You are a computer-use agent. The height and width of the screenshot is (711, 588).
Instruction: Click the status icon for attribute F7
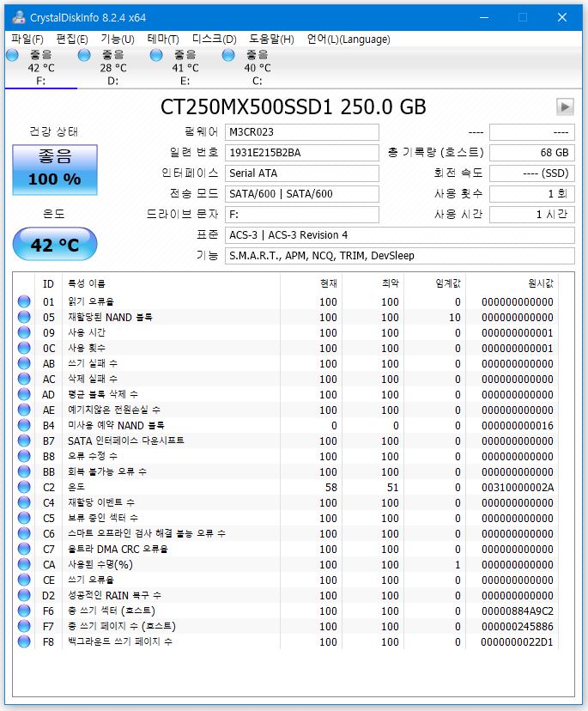click(24, 626)
